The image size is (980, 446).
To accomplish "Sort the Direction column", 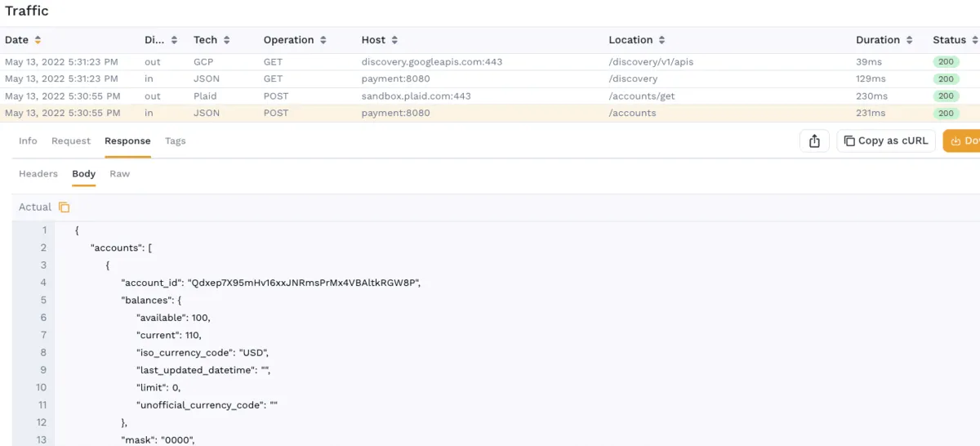I will [x=173, y=40].
